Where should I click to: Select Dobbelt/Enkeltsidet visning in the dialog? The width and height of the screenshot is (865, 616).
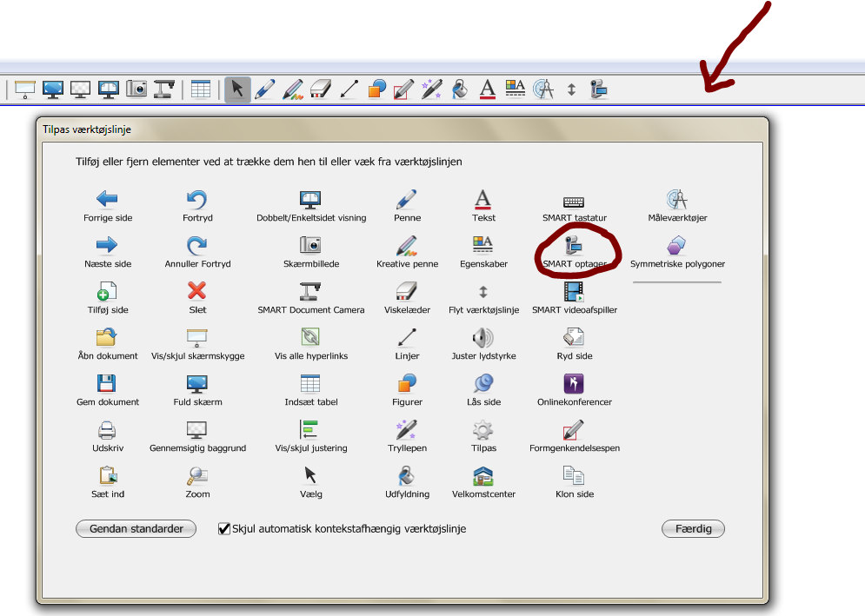(x=310, y=199)
